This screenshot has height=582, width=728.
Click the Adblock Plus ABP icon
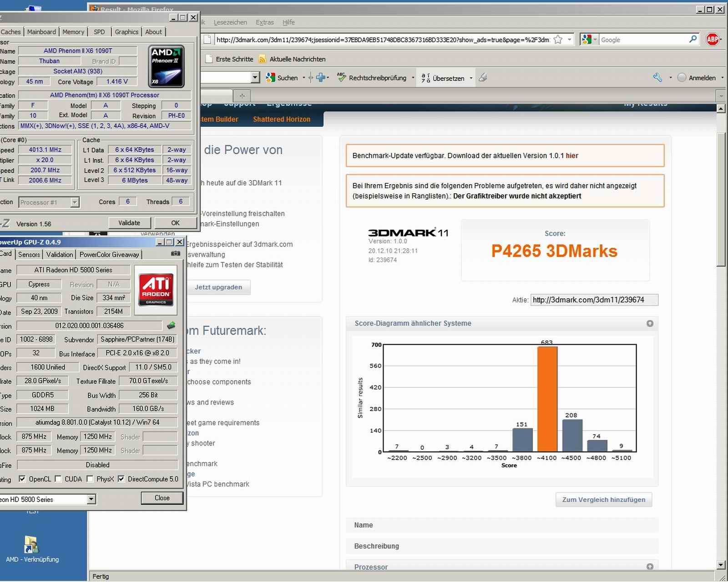click(x=713, y=40)
